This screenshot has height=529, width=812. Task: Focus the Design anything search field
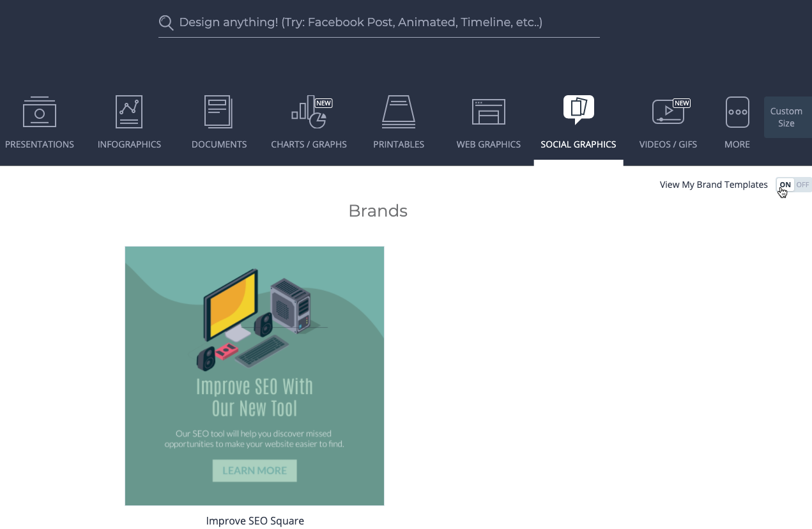coord(379,23)
